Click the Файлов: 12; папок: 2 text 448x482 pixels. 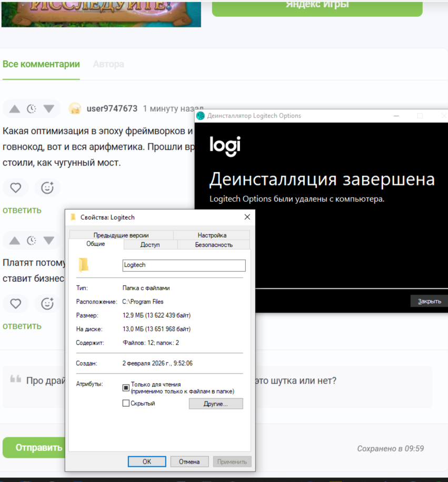tap(151, 343)
